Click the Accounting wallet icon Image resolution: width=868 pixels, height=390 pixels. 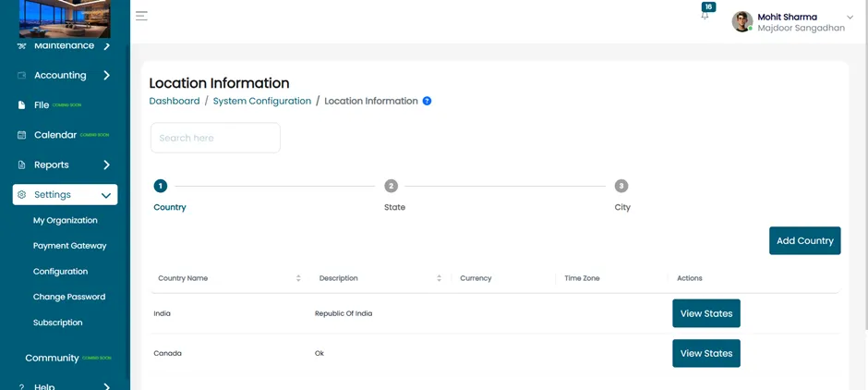pos(21,76)
